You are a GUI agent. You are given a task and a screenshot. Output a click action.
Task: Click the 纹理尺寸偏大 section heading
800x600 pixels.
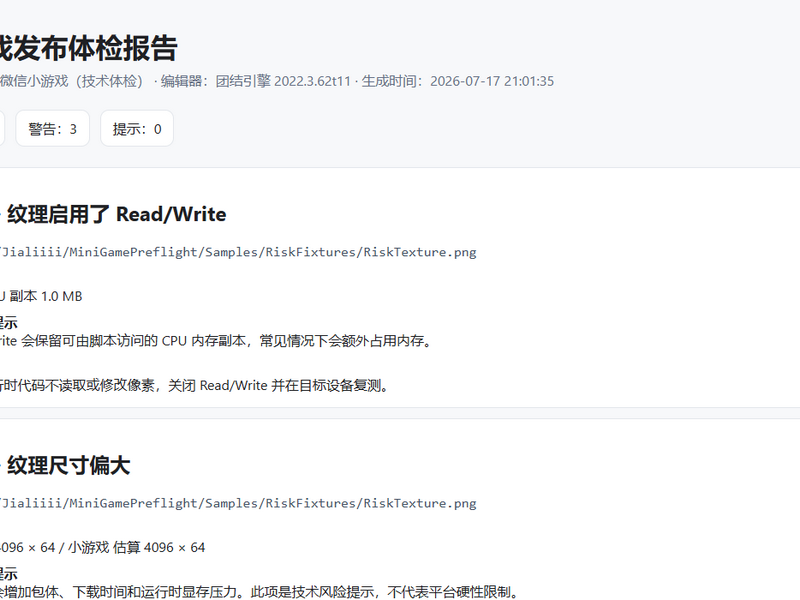[x=68, y=465]
